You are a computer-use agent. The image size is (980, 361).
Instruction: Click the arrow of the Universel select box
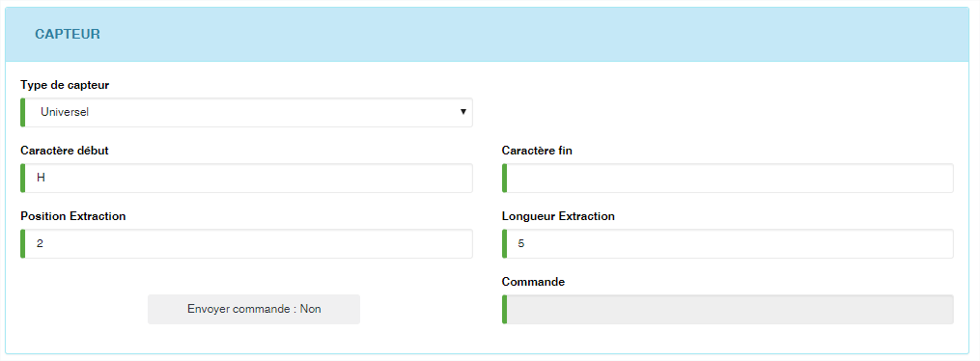(x=463, y=112)
